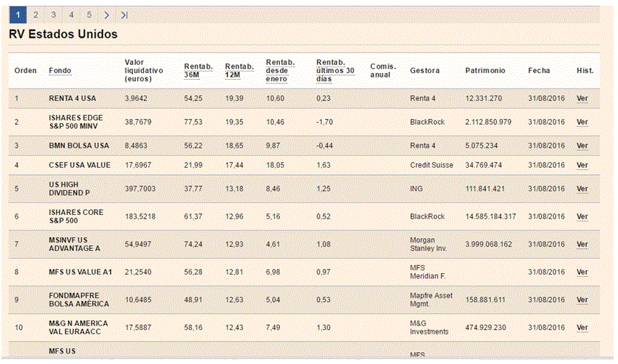
Task: Click patrimonio value 2.112.850.979
Action: pyautogui.click(x=488, y=122)
